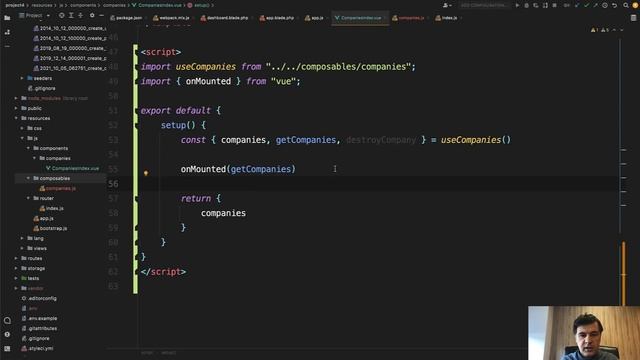The width and height of the screenshot is (640, 360).
Task: Hide the Project panel with minus icon
Action: [x=101, y=16]
